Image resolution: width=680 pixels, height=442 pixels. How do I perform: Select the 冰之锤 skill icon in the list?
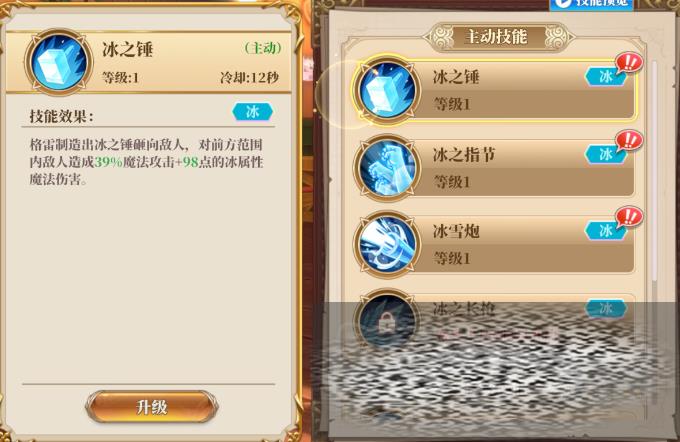click(x=386, y=90)
